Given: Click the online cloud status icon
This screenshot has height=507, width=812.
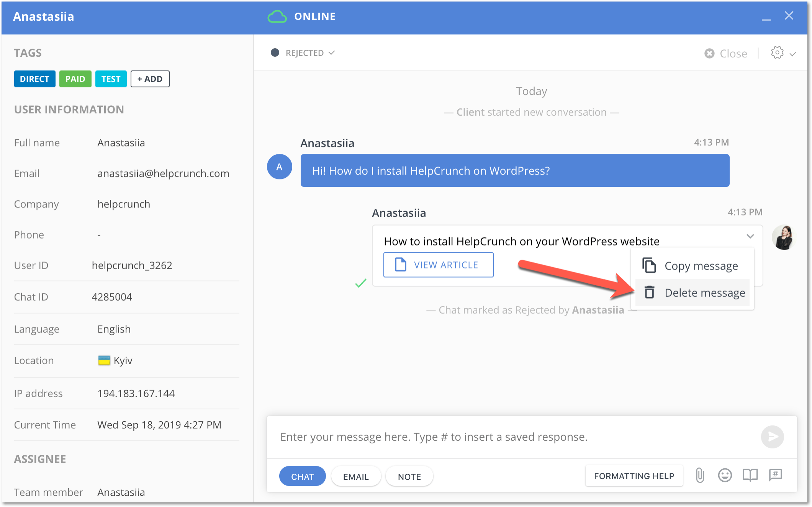Looking at the screenshot, I should pyautogui.click(x=277, y=16).
